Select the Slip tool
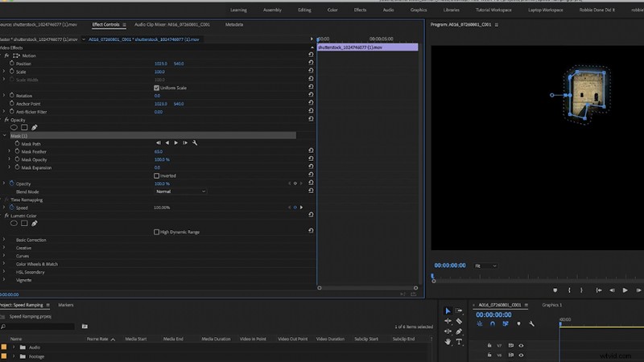Viewport: 644px width, 362px height. (448, 331)
